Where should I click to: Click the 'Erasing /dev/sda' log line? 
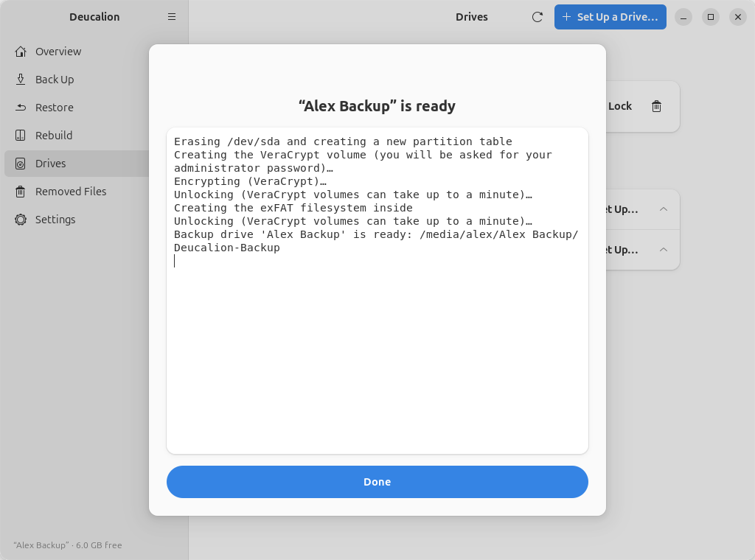tap(343, 141)
